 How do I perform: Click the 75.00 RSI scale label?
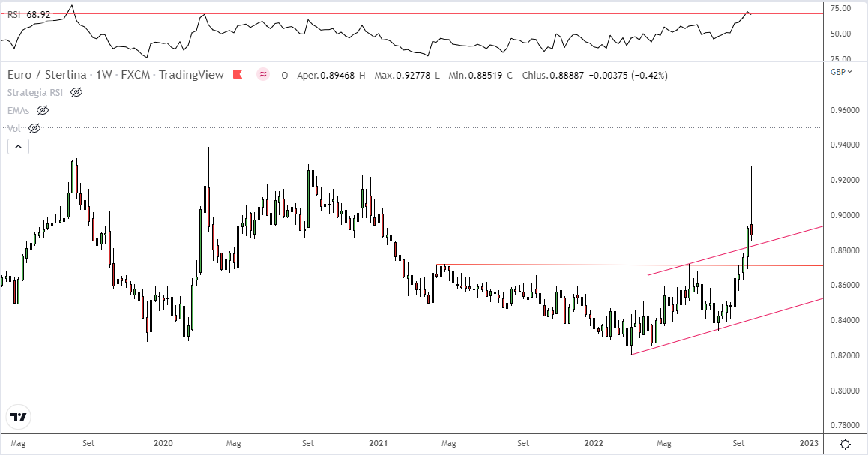(841, 8)
